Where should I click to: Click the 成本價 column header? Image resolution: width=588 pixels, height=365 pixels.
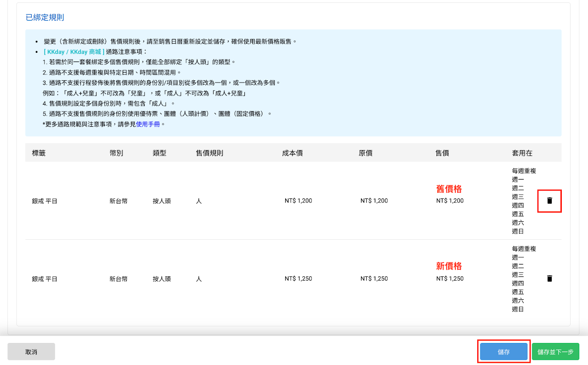coord(292,153)
